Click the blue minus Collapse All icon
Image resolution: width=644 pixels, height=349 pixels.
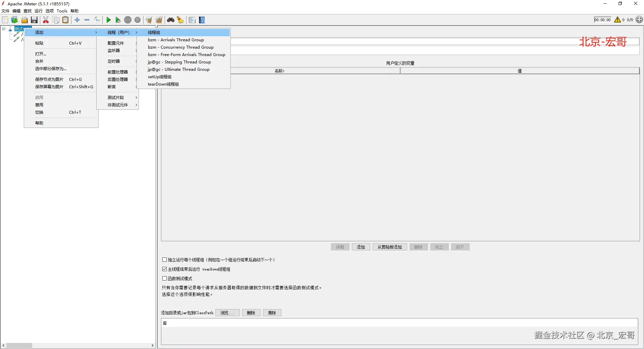87,20
